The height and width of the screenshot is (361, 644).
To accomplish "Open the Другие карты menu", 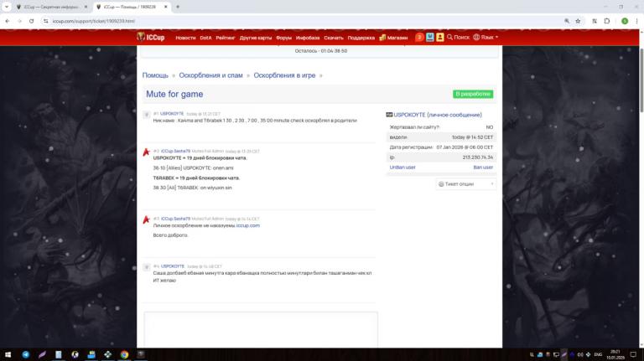I will [x=256, y=38].
